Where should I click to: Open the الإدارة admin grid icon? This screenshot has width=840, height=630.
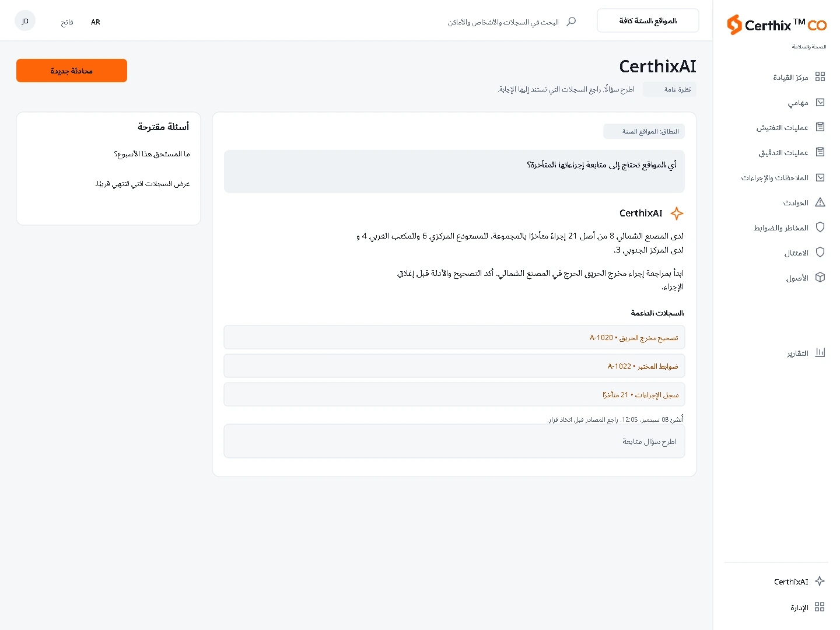pyautogui.click(x=820, y=607)
